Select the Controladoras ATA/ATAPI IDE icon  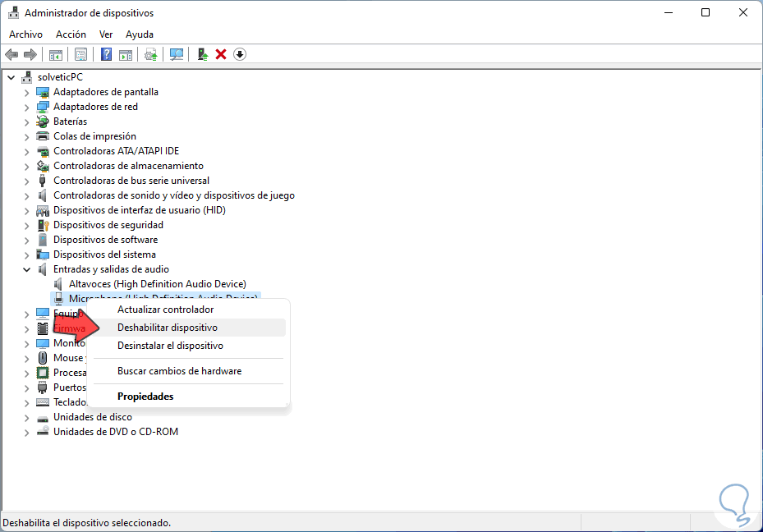coord(43,151)
